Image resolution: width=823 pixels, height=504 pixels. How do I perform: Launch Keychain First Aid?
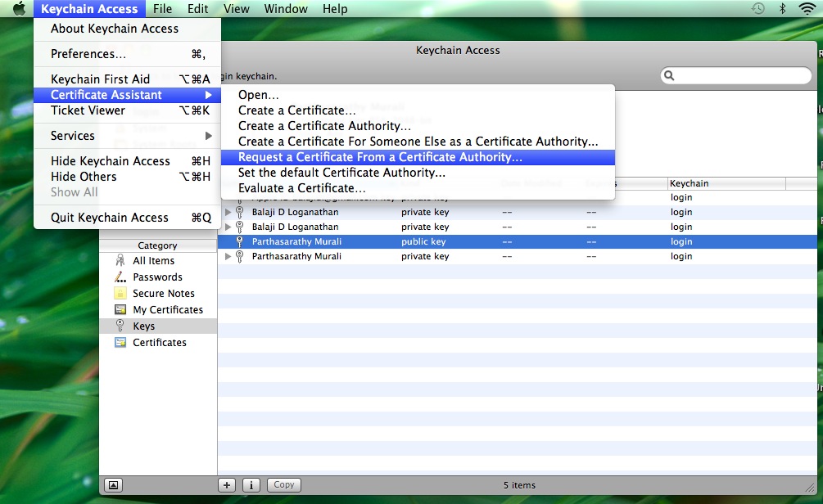(x=128, y=79)
